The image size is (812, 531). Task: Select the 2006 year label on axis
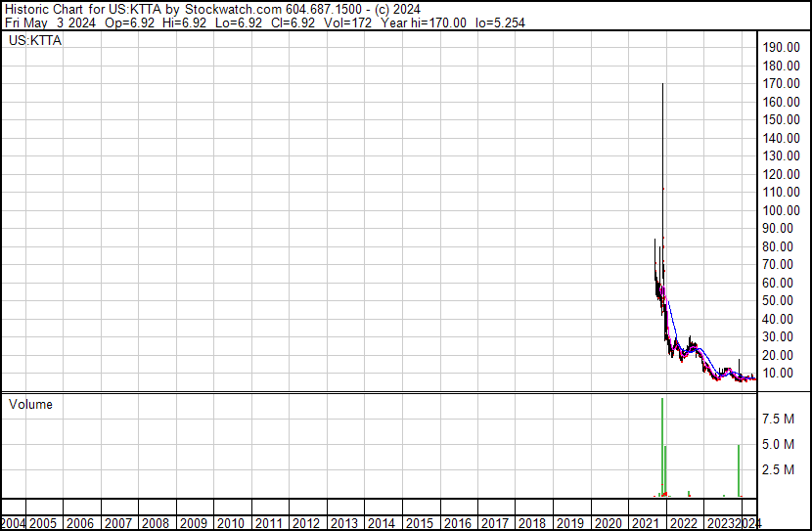tap(81, 523)
